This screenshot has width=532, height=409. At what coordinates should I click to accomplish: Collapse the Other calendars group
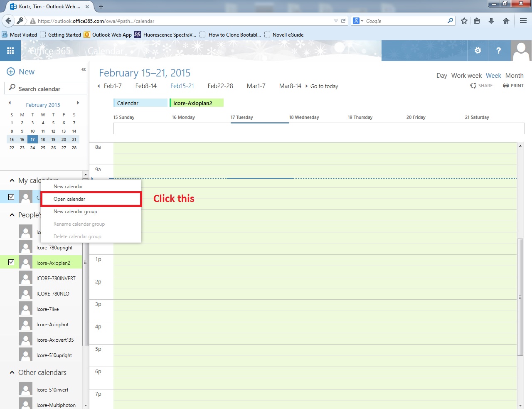click(x=12, y=372)
